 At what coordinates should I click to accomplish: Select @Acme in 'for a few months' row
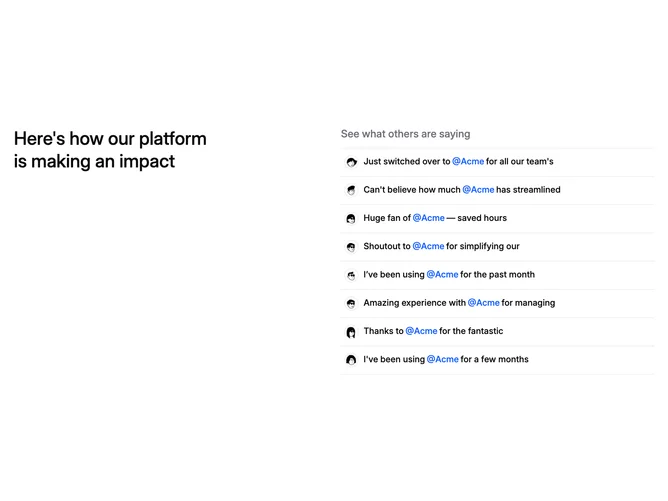pyautogui.click(x=443, y=359)
